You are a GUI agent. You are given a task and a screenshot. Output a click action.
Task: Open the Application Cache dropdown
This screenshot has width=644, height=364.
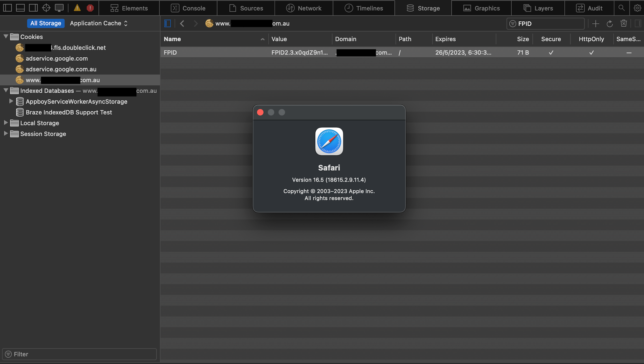(x=99, y=23)
